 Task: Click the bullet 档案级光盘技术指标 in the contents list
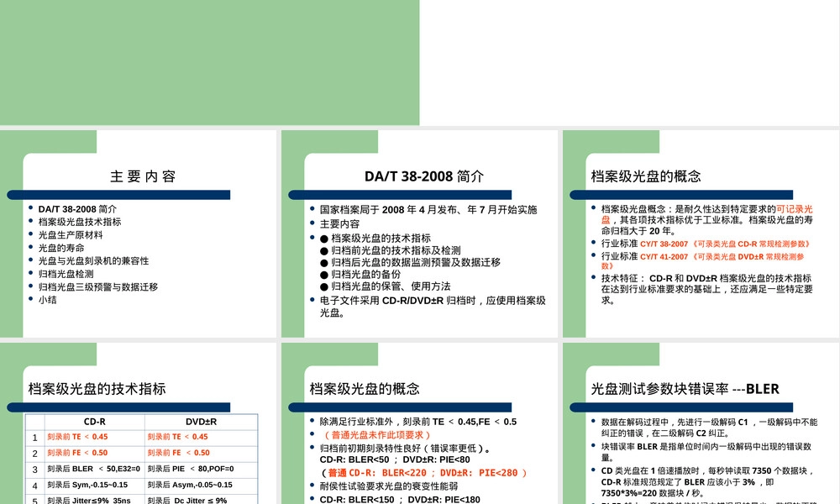[80, 222]
